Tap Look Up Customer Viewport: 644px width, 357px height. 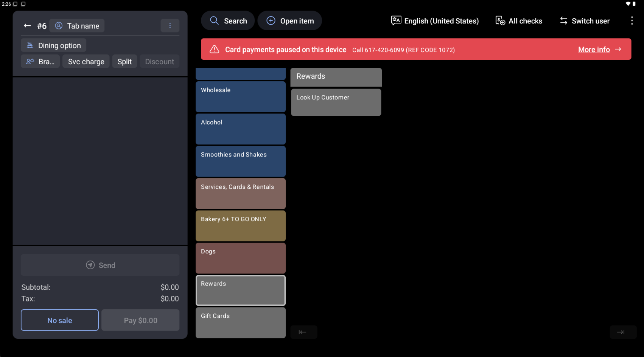[x=336, y=102]
